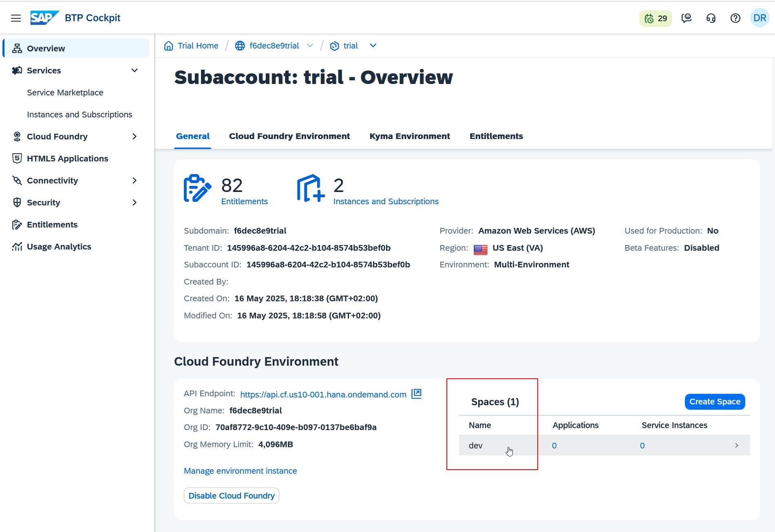The width and height of the screenshot is (775, 532).
Task: Open API endpoint in new window icon
Action: tap(416, 393)
